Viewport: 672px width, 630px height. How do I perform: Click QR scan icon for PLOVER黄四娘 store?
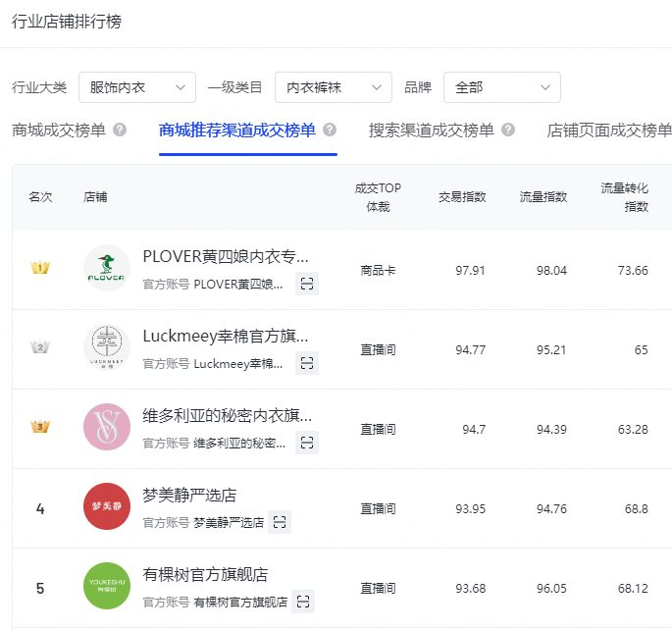pyautogui.click(x=307, y=284)
